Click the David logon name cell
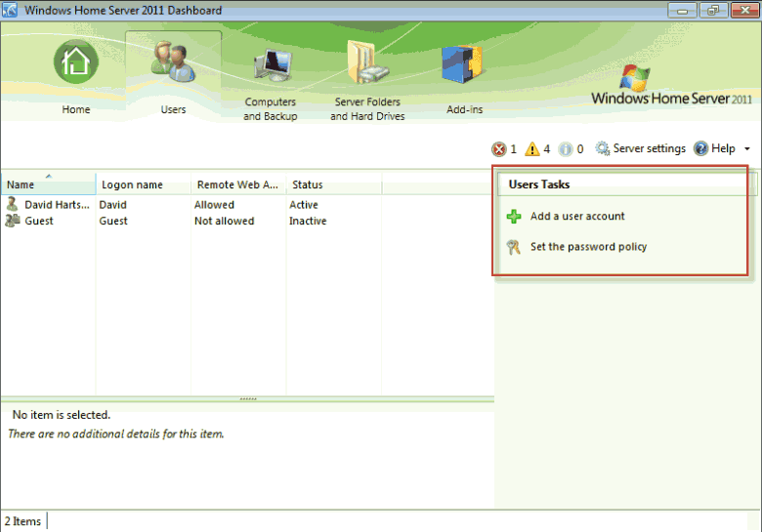The height and width of the screenshot is (532, 762). [x=112, y=205]
